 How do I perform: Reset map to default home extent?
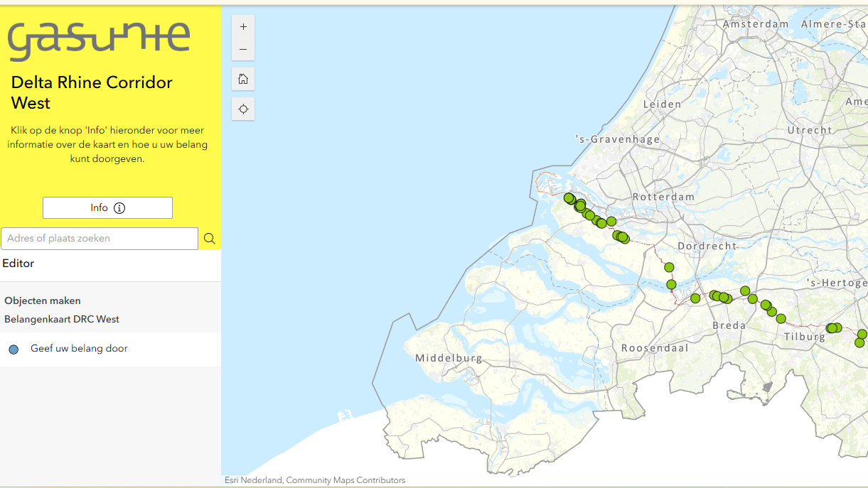pyautogui.click(x=243, y=79)
